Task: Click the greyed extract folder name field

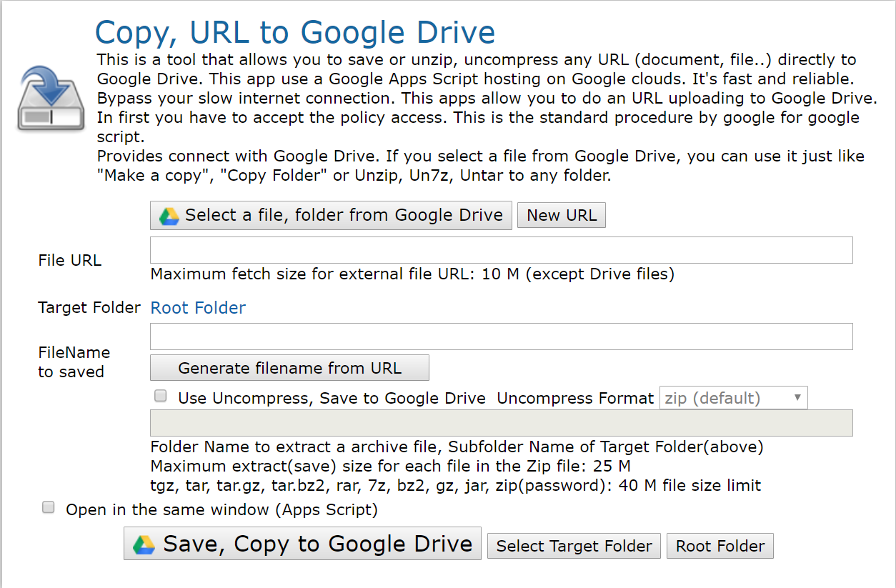Action: pyautogui.click(x=501, y=423)
